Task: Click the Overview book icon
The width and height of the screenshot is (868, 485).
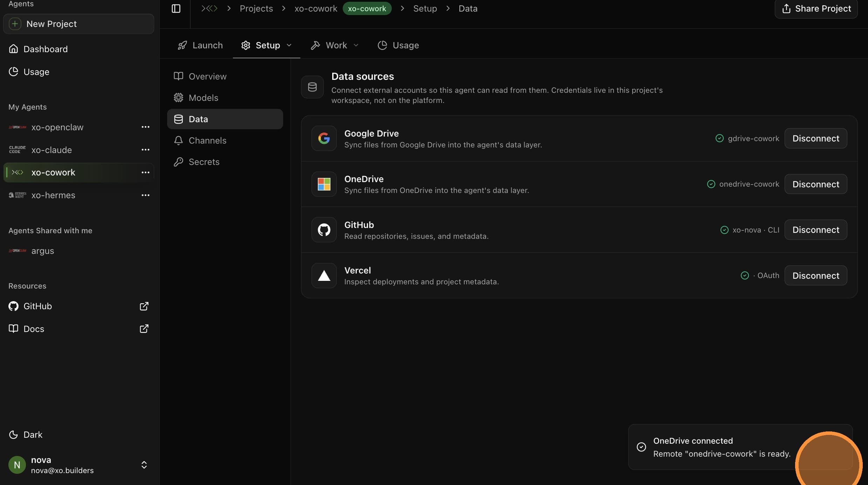Action: point(178,76)
